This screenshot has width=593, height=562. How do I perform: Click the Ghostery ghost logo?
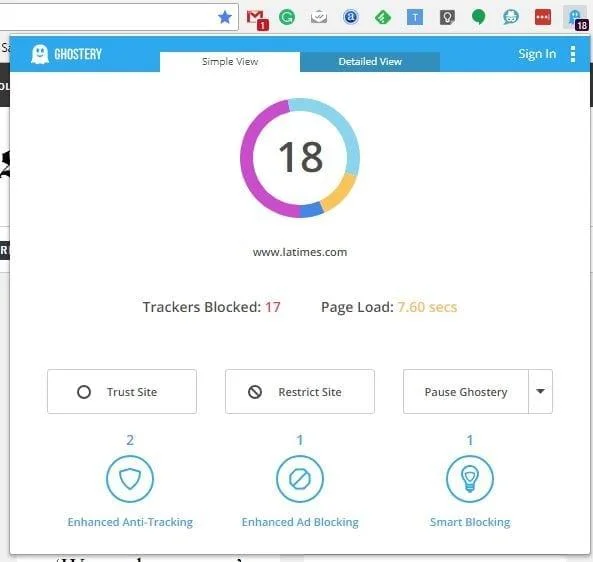pyautogui.click(x=40, y=54)
